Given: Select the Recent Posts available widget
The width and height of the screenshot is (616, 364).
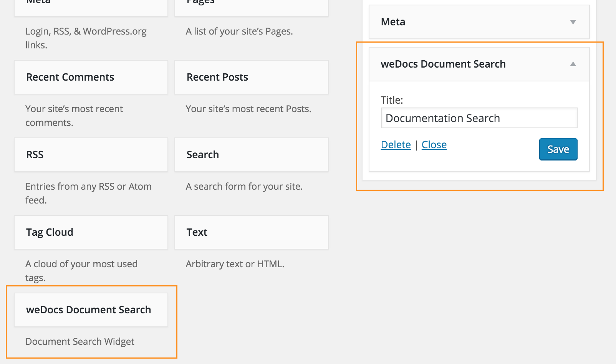Looking at the screenshot, I should pyautogui.click(x=251, y=77).
